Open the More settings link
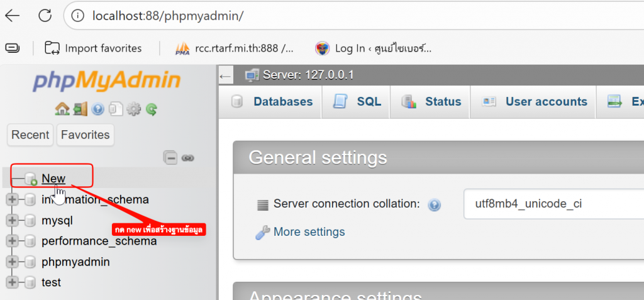Screen dimensions: 644x300 (x=309, y=232)
